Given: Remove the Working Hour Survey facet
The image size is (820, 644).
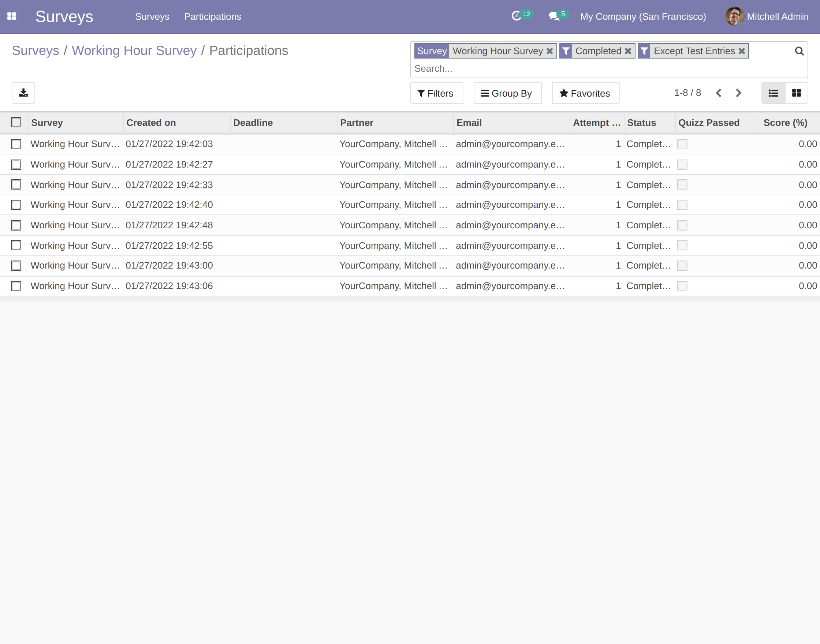Looking at the screenshot, I should pos(549,51).
